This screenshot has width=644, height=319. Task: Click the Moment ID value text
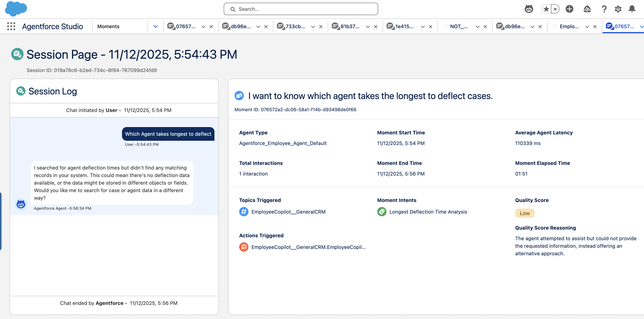[308, 109]
